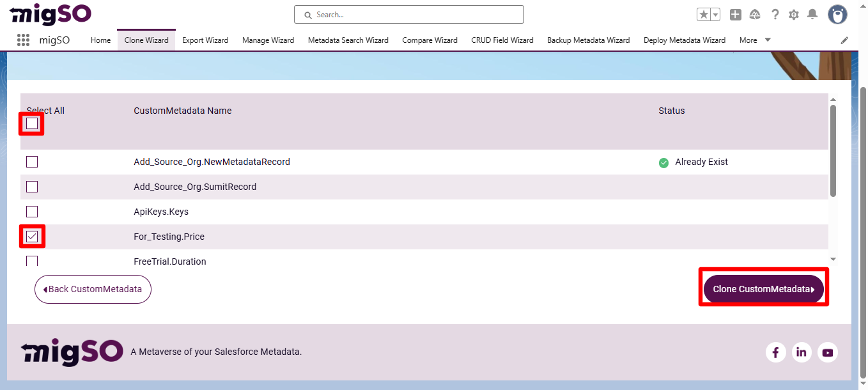Open the Export Wizard tab
This screenshot has height=390, width=868.
tap(205, 40)
